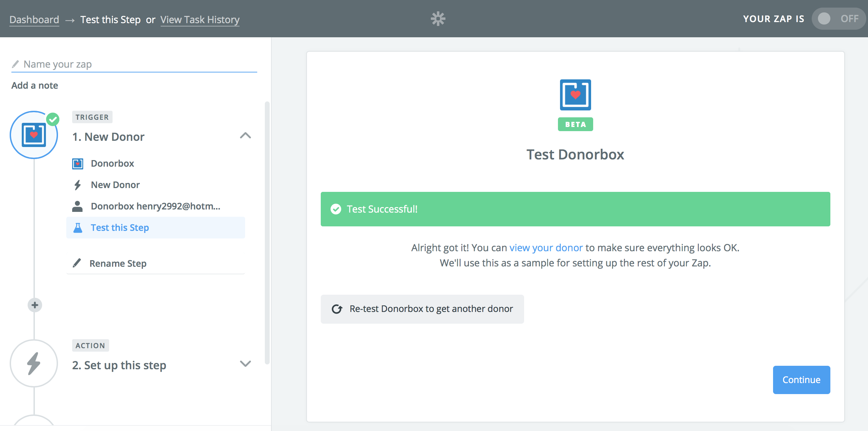Click the Continue button
The image size is (868, 431).
pyautogui.click(x=801, y=380)
